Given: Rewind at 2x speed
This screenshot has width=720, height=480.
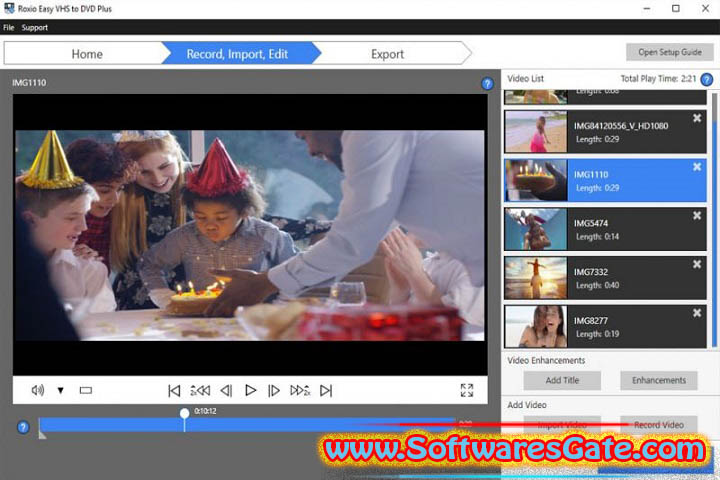Looking at the screenshot, I should coord(200,390).
